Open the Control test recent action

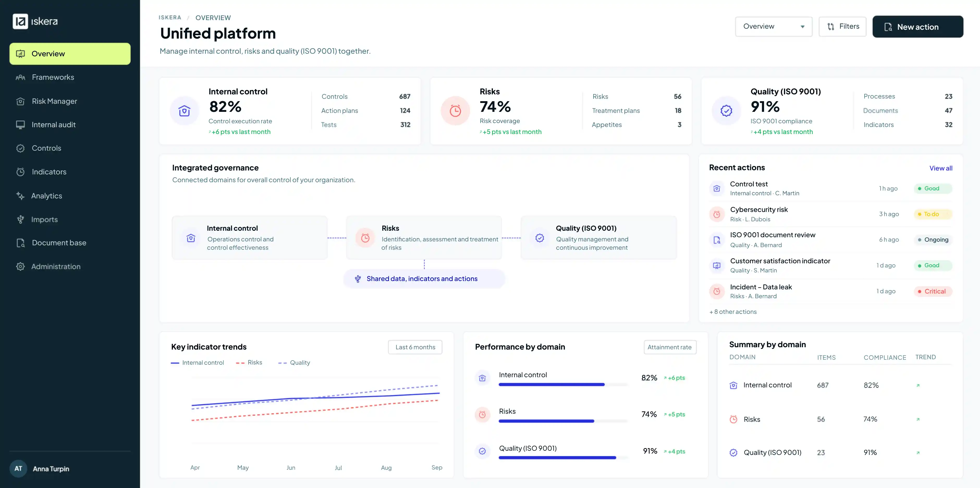pos(830,188)
